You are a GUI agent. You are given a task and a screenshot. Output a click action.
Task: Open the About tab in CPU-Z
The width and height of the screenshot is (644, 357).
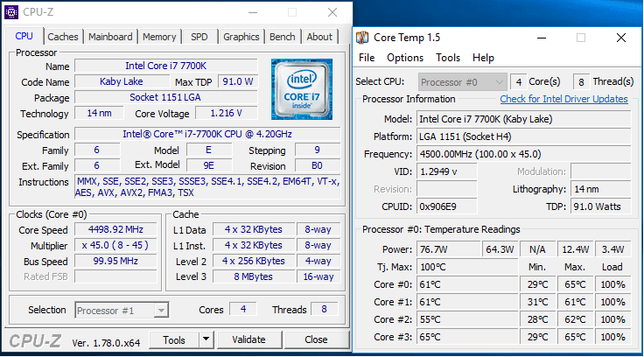point(319,37)
